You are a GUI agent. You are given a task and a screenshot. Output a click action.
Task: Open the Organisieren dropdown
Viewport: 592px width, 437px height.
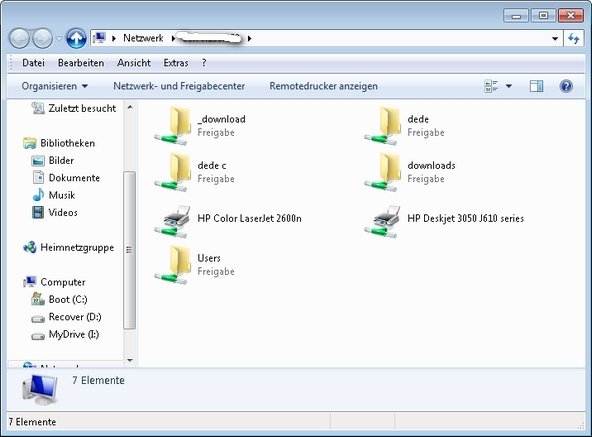[x=54, y=86]
